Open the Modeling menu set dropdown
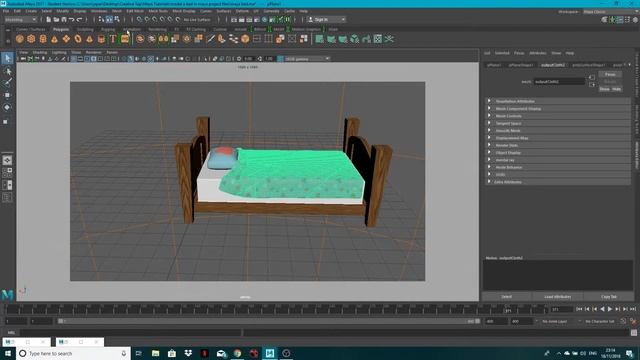This screenshot has width=640, height=360. tap(20, 19)
